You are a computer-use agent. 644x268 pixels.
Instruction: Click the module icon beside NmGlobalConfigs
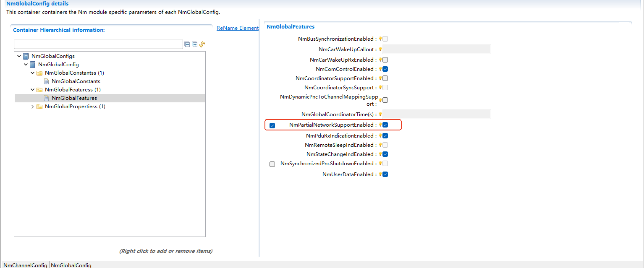(26, 56)
